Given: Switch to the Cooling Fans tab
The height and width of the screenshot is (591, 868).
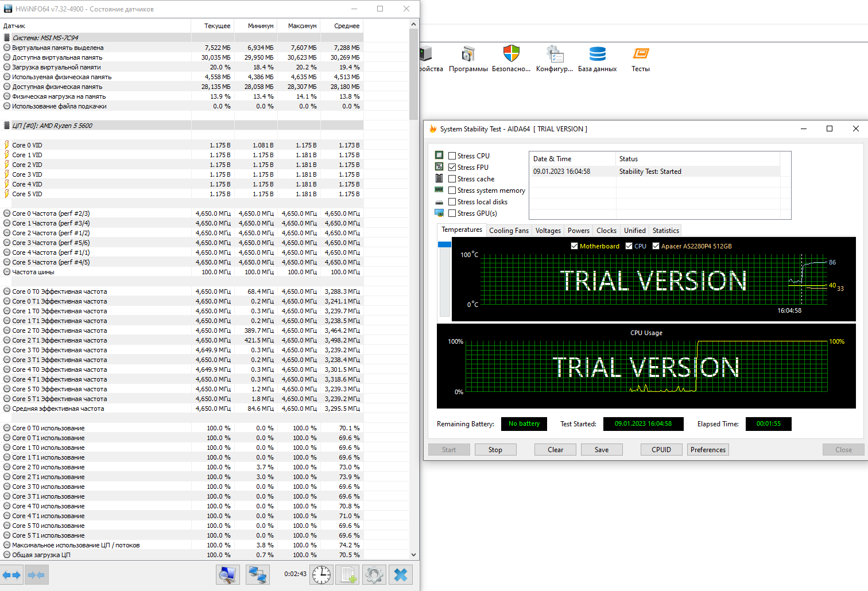Looking at the screenshot, I should (509, 231).
